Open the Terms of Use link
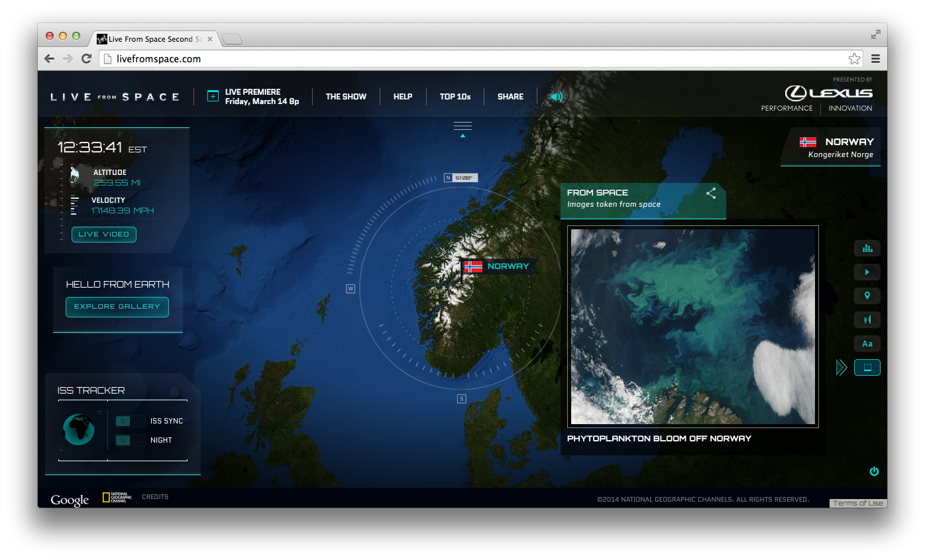The image size is (925, 560). (x=857, y=504)
